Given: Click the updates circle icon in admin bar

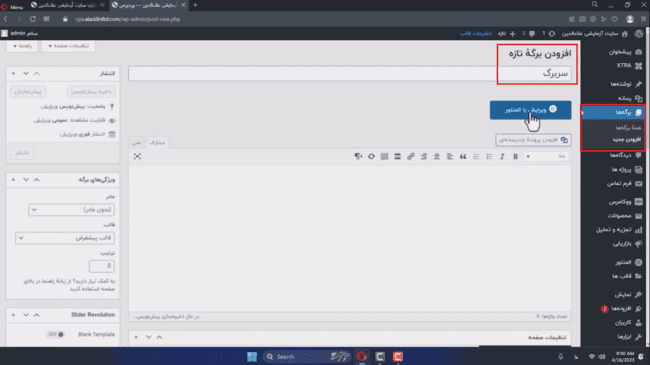Looking at the screenshot, I should 552,34.
